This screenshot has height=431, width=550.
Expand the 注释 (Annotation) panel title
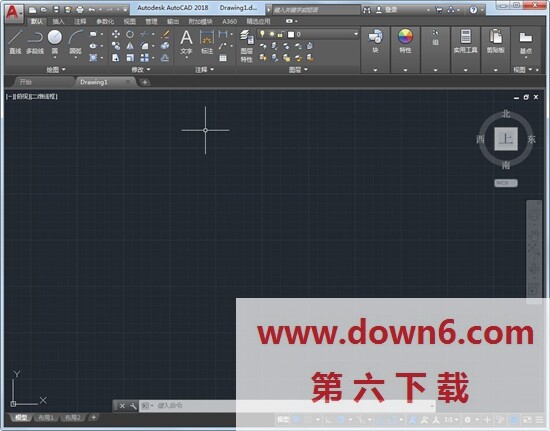204,70
